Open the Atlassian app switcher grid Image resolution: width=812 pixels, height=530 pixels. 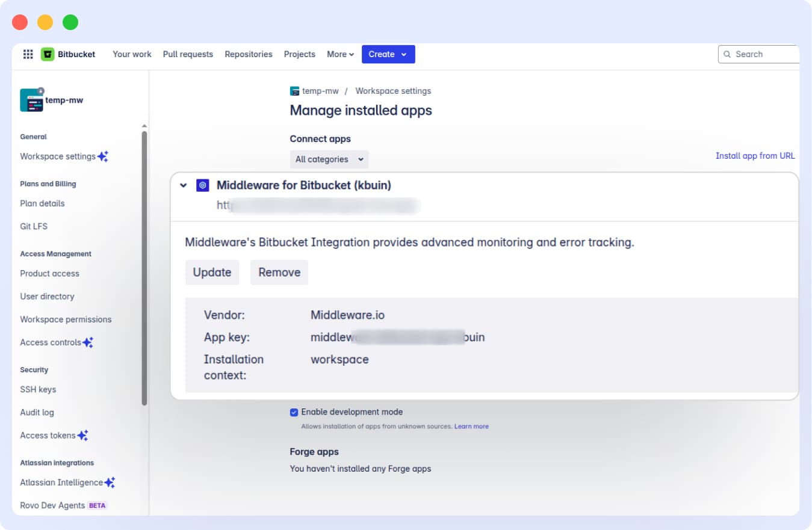pos(27,54)
